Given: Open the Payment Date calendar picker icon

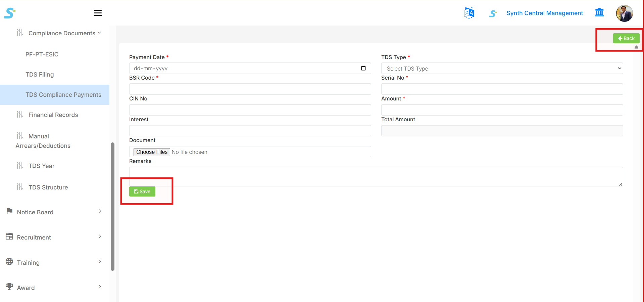Looking at the screenshot, I should pyautogui.click(x=363, y=68).
